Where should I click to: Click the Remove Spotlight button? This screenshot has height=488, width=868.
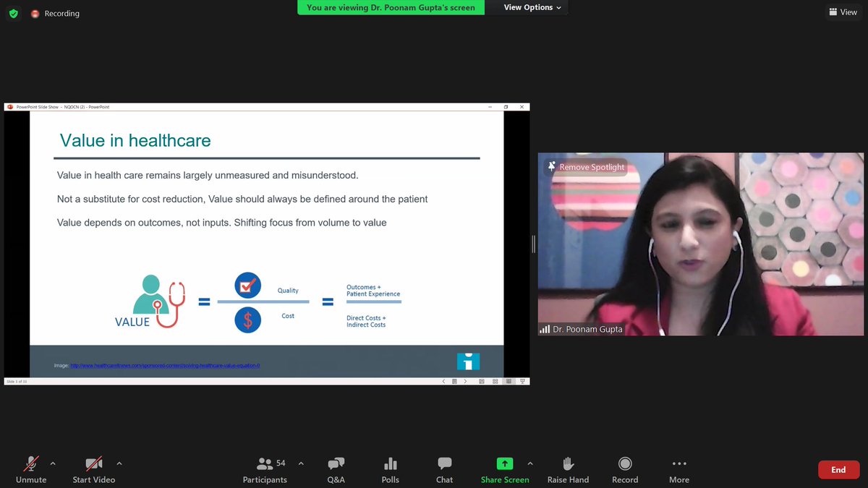coord(586,167)
